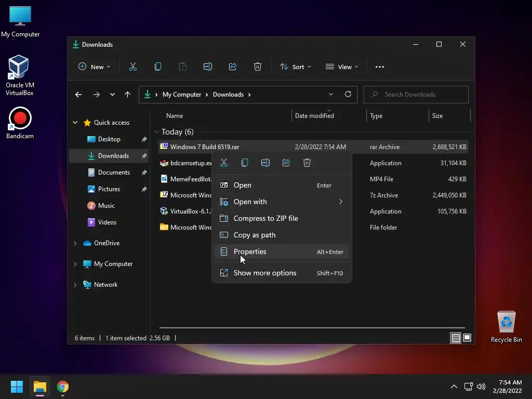Sort by the Type column header
This screenshot has height=399, width=532.
(397, 116)
